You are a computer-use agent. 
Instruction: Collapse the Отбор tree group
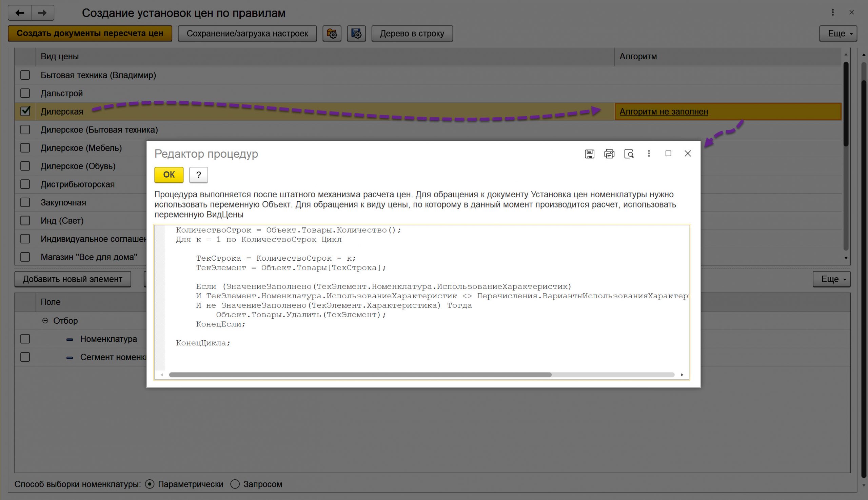tap(45, 321)
